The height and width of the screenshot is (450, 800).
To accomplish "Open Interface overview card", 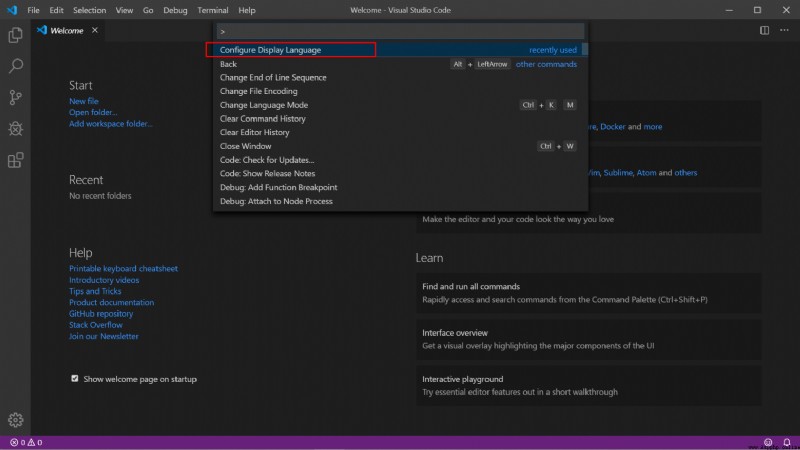I will [589, 339].
